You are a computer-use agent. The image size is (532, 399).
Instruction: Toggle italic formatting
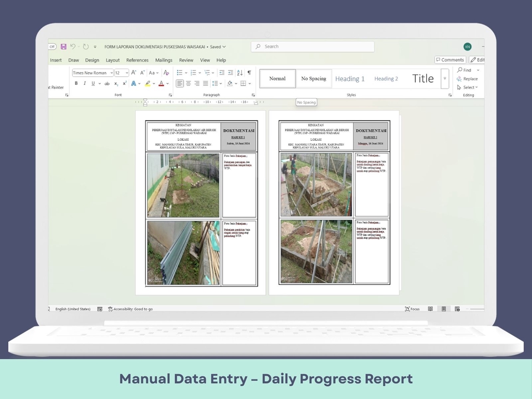(84, 84)
